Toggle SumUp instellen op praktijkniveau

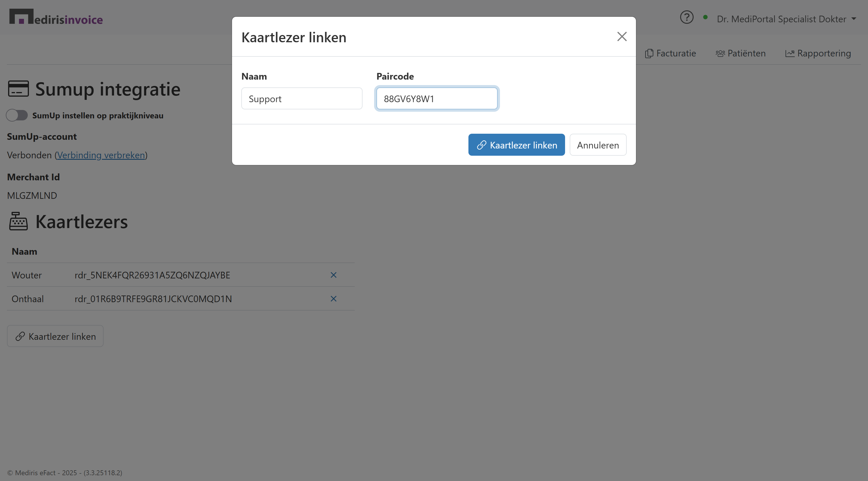(17, 115)
